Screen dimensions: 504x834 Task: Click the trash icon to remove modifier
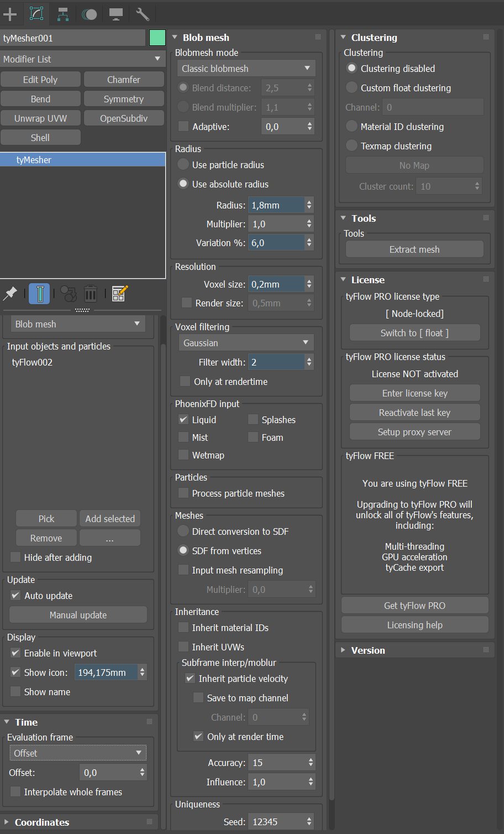tap(91, 294)
